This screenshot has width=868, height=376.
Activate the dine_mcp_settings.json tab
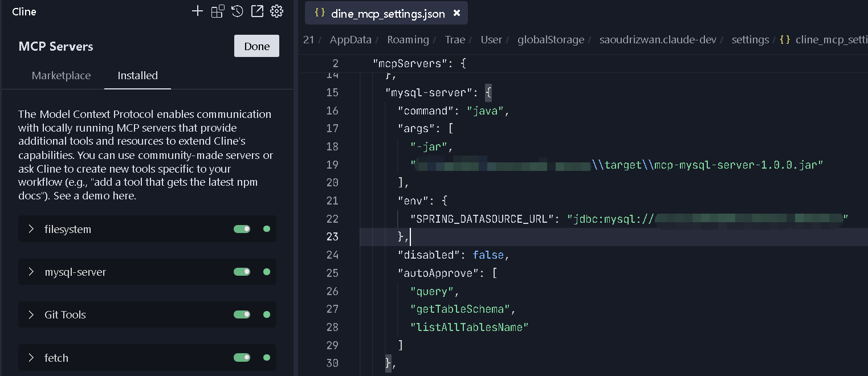(388, 14)
